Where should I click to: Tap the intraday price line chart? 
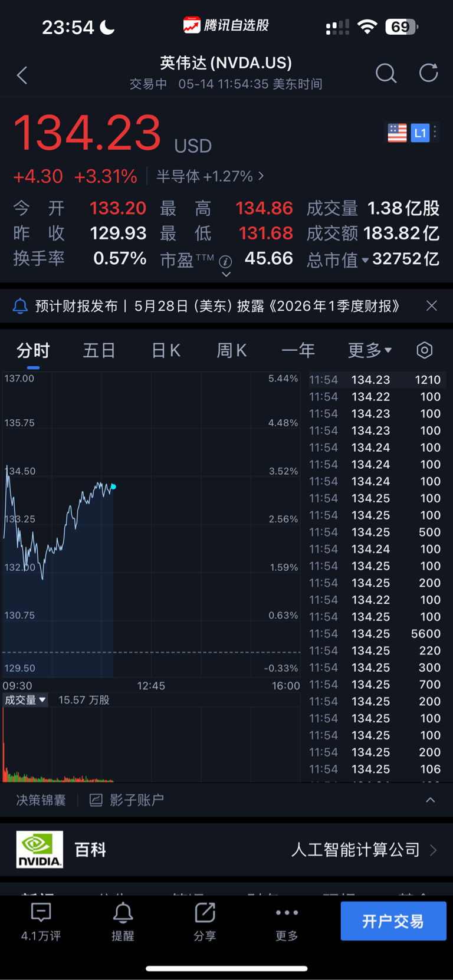152,525
